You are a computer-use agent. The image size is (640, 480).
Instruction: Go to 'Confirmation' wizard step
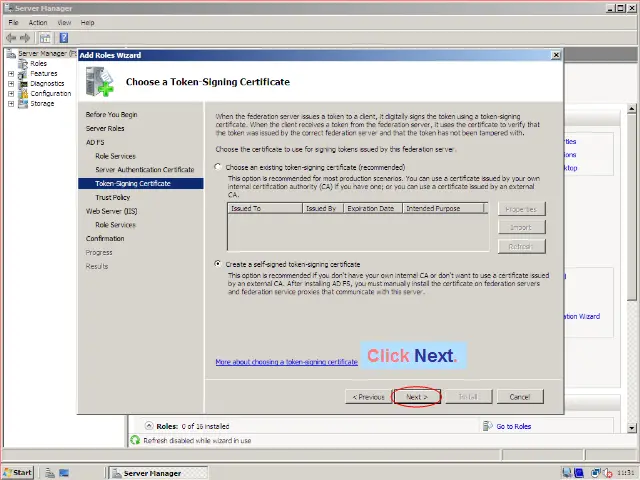(x=105, y=239)
